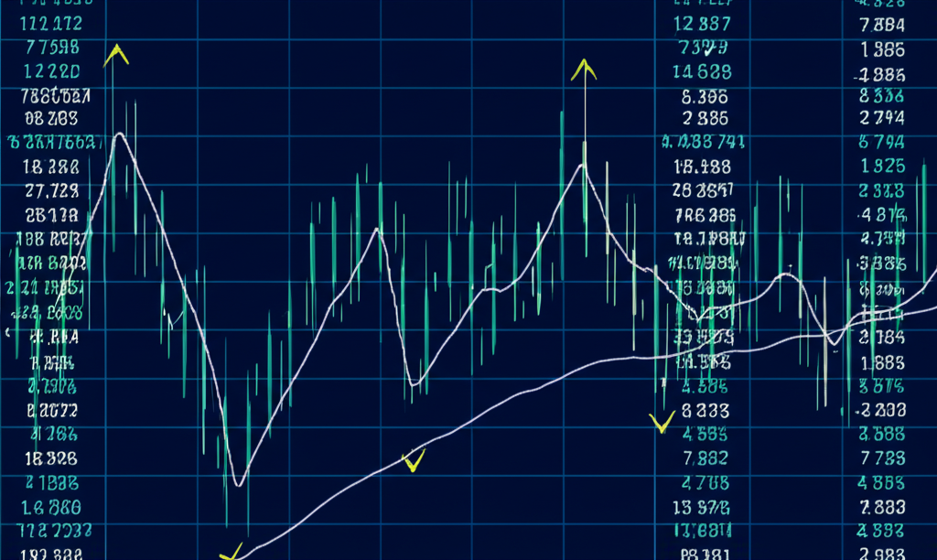This screenshot has height=560, width=937.
Task: Select the deepest trough of the white price line
Action: pos(239,484)
